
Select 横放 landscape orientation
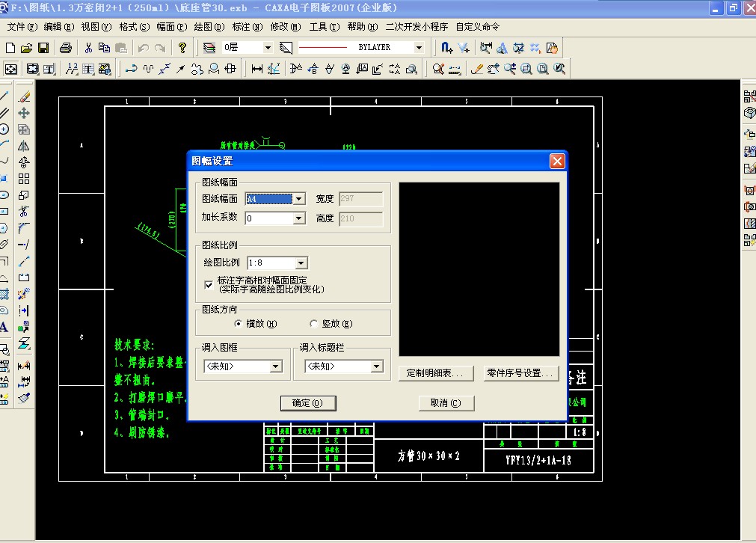[x=238, y=324]
